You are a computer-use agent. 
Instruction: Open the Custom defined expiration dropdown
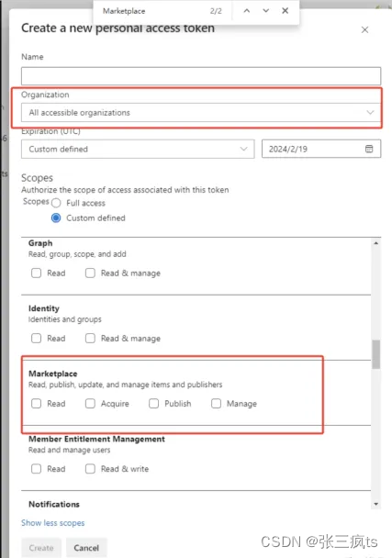click(x=138, y=149)
